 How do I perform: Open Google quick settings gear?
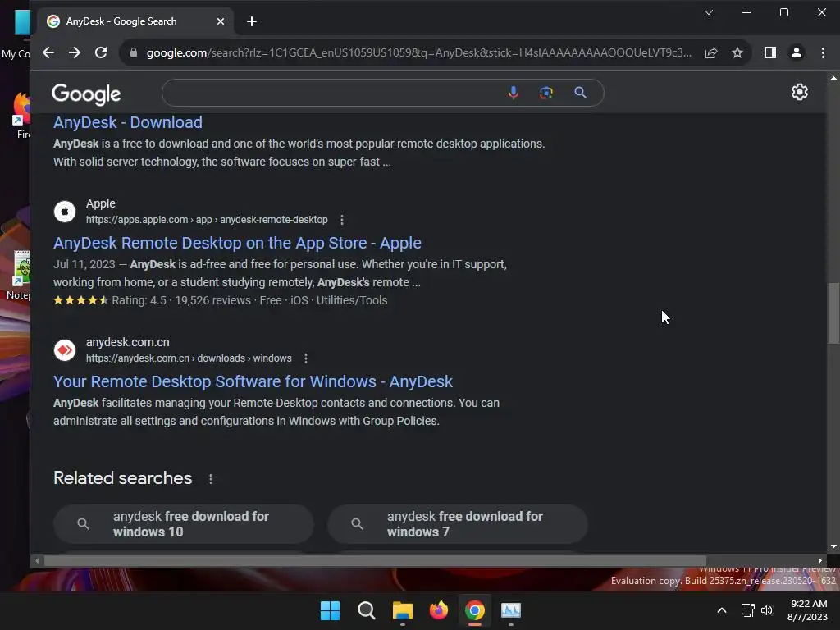pos(799,92)
